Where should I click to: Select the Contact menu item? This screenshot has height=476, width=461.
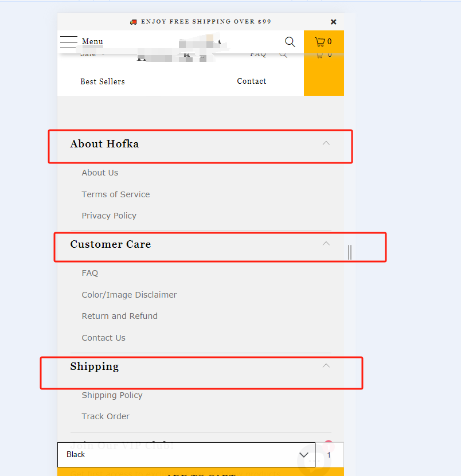252,81
